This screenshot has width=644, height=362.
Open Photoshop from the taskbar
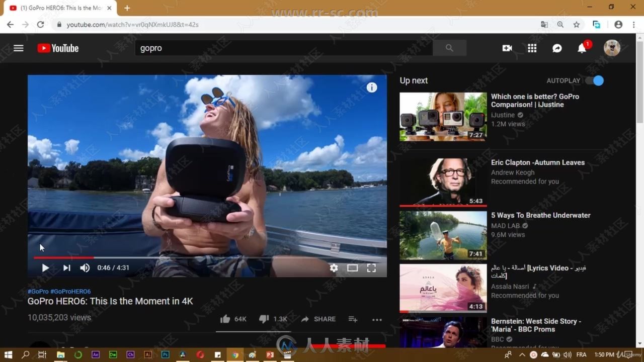click(x=165, y=354)
